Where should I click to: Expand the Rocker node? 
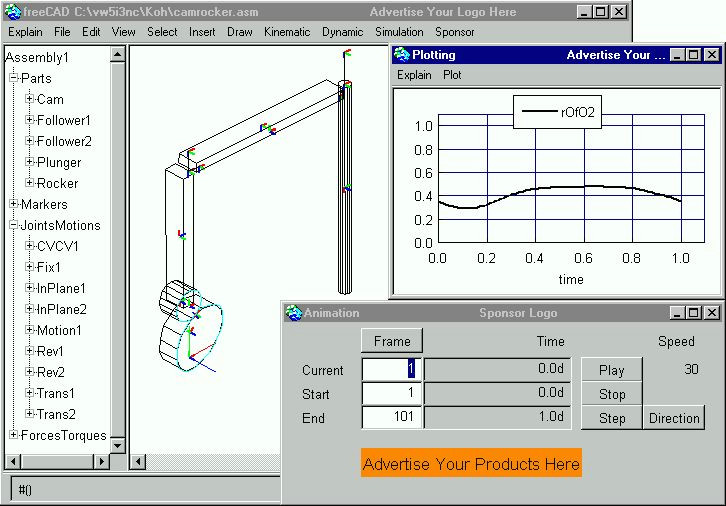tap(29, 182)
